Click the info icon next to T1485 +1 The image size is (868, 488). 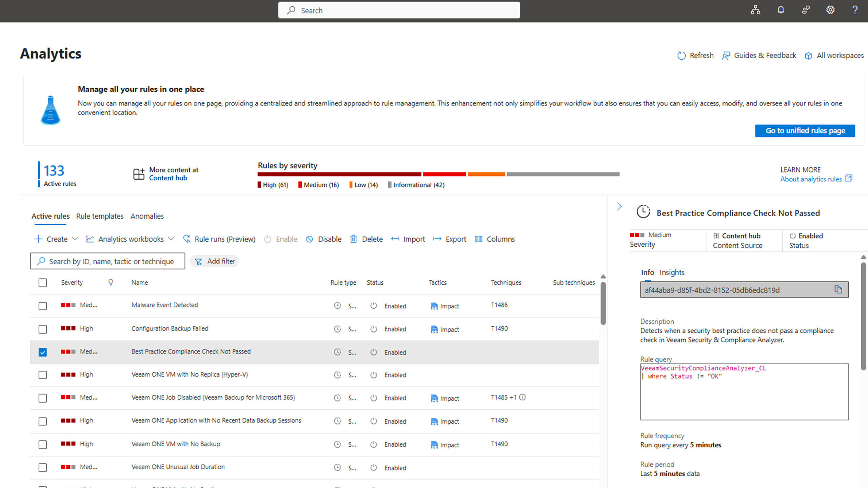point(522,397)
